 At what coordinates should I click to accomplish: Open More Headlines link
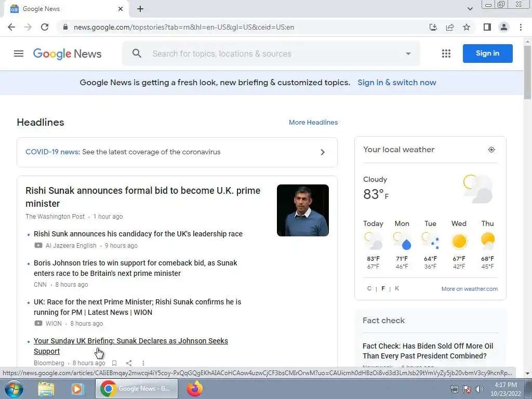tap(313, 123)
